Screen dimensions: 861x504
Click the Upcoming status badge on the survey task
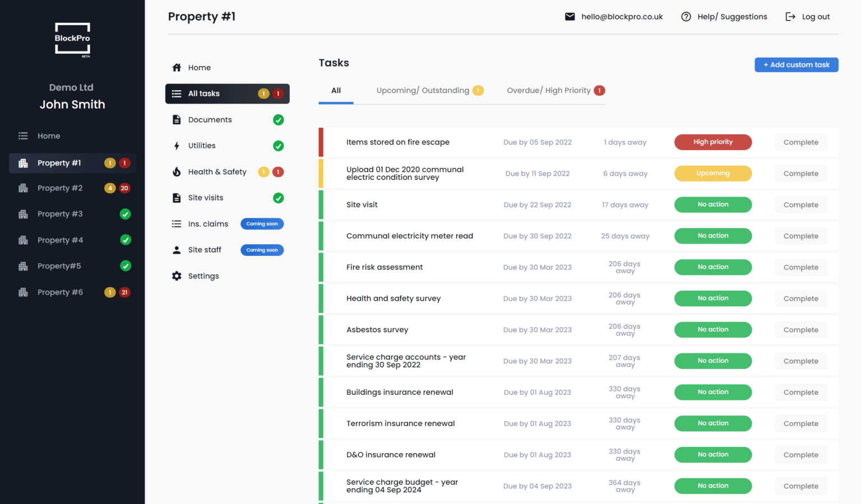coord(713,173)
